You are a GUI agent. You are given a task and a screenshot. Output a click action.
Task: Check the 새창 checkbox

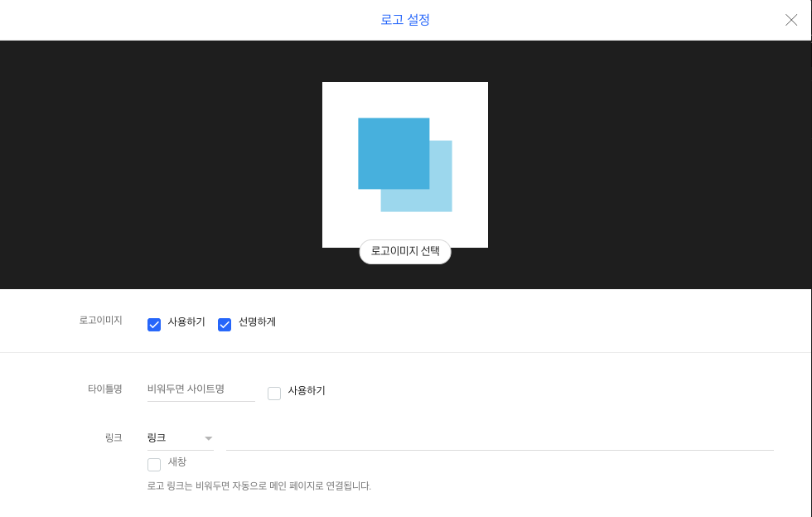click(x=154, y=464)
